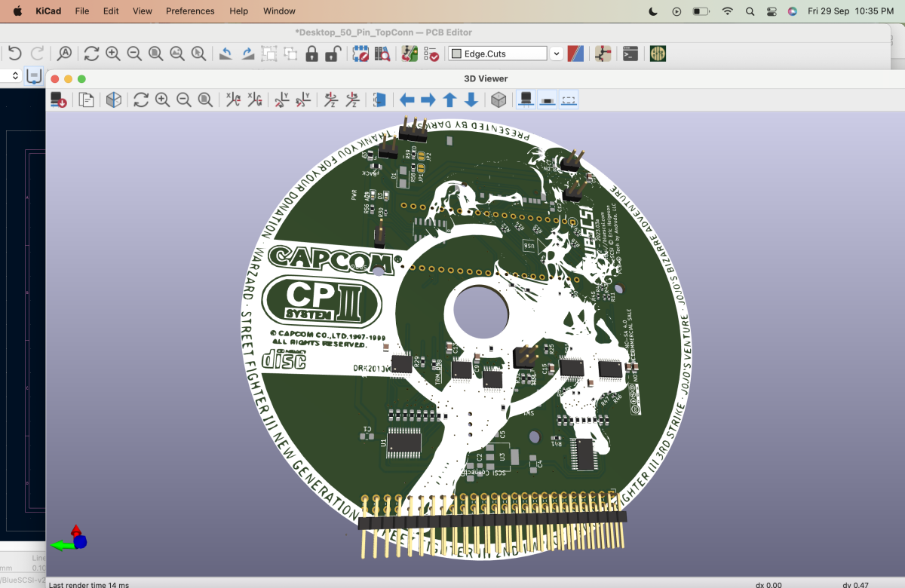905x588 pixels.
Task: Pan the 3D board left
Action: pyautogui.click(x=407, y=100)
